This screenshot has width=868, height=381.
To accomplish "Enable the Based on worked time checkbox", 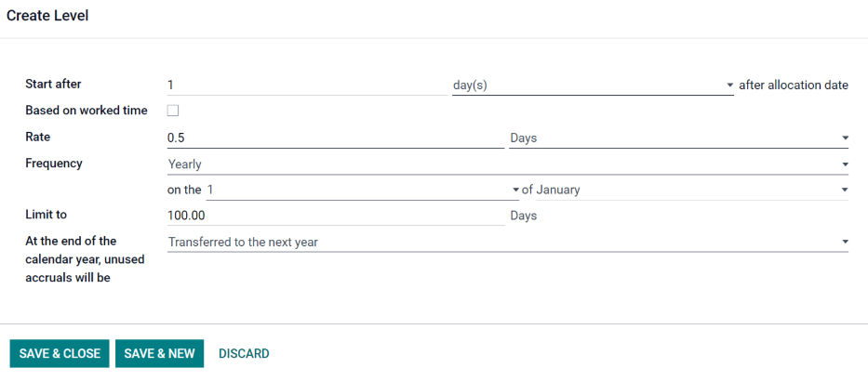I will click(173, 111).
